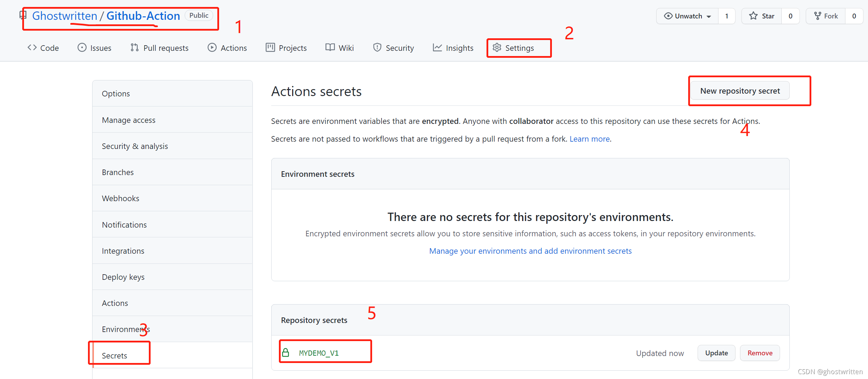Viewport: 868px width, 379px height.
Task: Expand the Unwatch dropdown arrow
Action: click(x=709, y=16)
